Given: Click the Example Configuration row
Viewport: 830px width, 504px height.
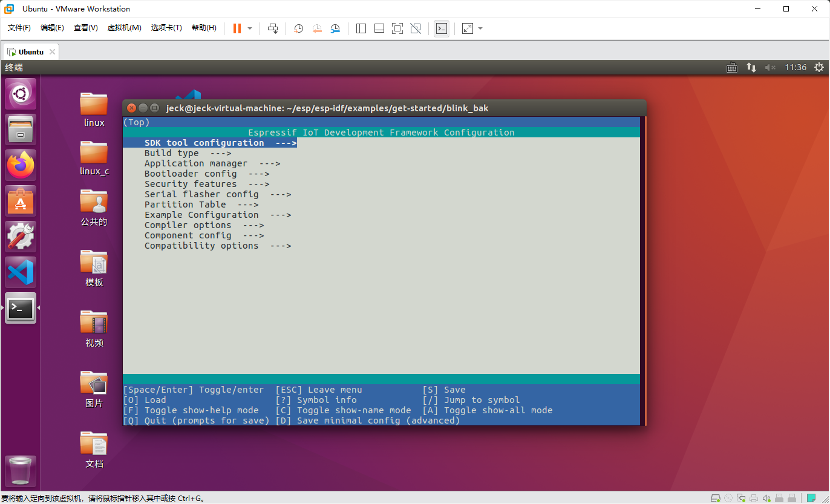Looking at the screenshot, I should pyautogui.click(x=218, y=215).
